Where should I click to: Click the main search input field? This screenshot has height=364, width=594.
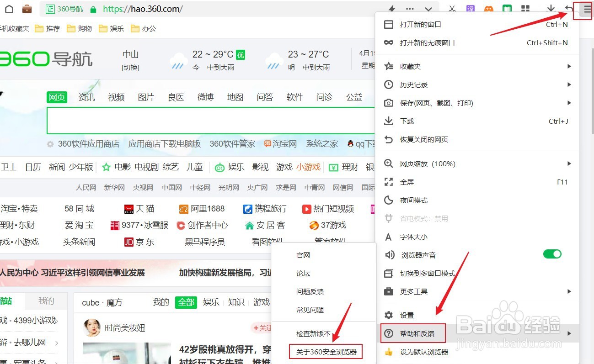point(211,121)
